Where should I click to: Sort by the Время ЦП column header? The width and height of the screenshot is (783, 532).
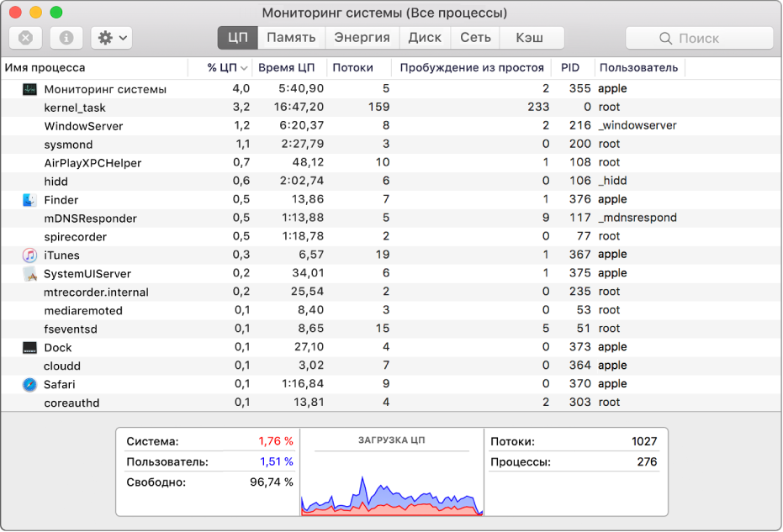[289, 68]
